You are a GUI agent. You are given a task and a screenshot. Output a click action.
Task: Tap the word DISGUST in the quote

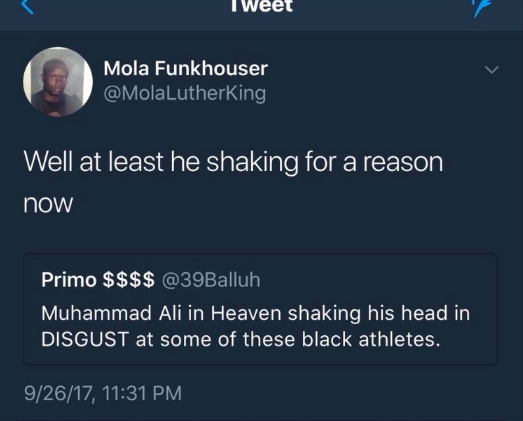[x=85, y=340]
